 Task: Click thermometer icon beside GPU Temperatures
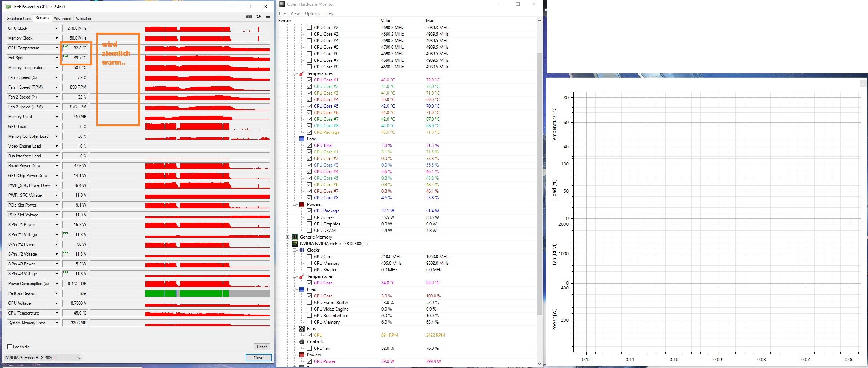[302, 276]
